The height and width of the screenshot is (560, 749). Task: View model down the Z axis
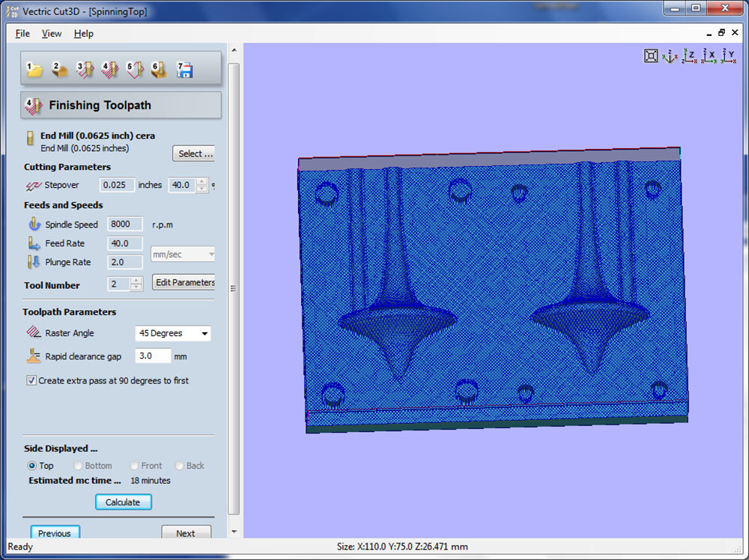[x=689, y=56]
